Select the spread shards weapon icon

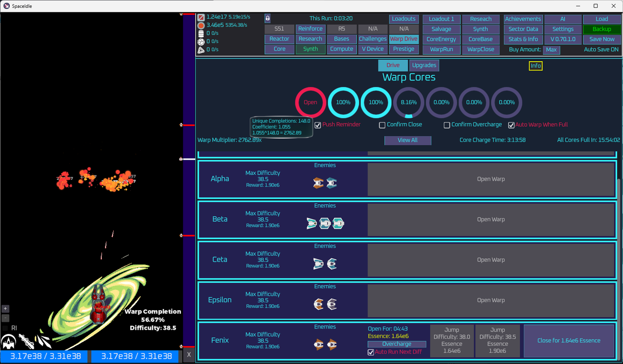click(x=44, y=341)
